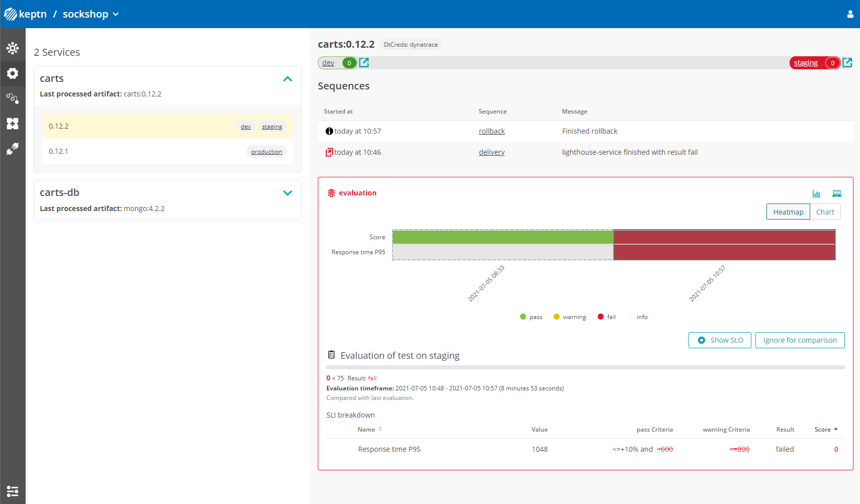
Task: Toggle the warning legend item
Action: click(x=569, y=317)
